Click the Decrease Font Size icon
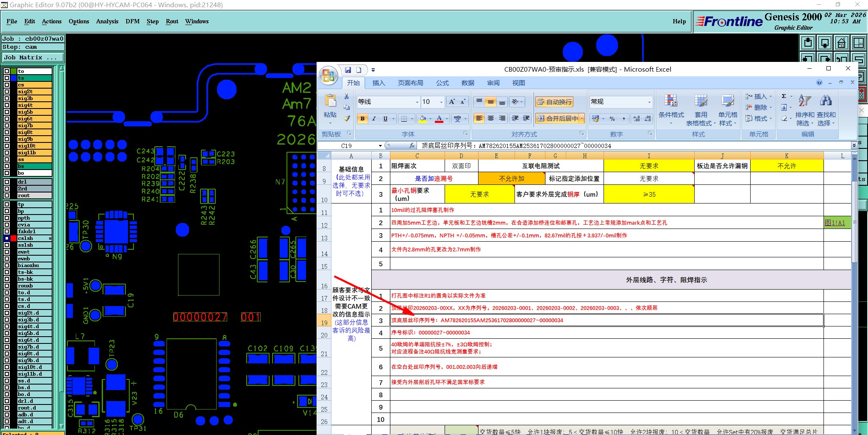868x435 pixels. click(x=463, y=102)
